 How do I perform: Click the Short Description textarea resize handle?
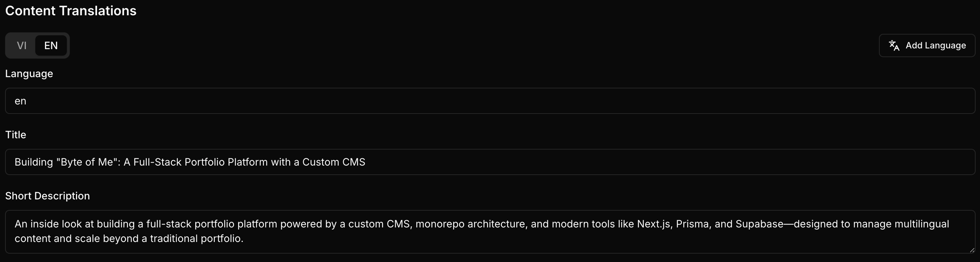click(x=972, y=250)
